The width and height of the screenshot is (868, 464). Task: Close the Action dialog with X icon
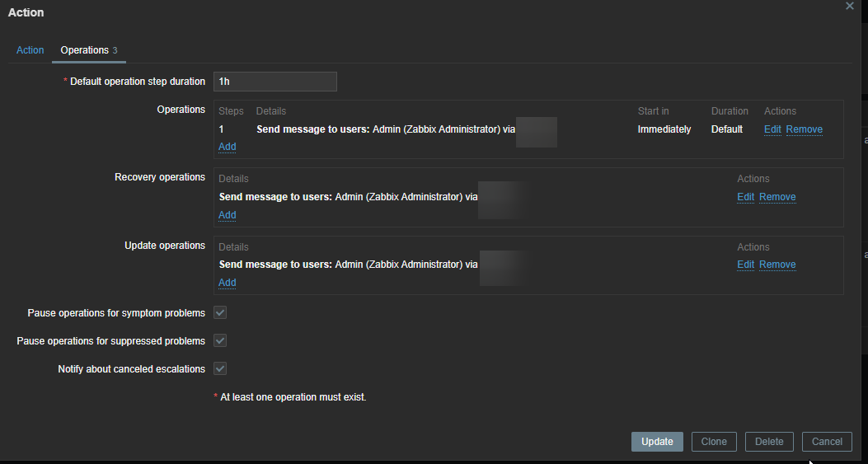tap(850, 6)
